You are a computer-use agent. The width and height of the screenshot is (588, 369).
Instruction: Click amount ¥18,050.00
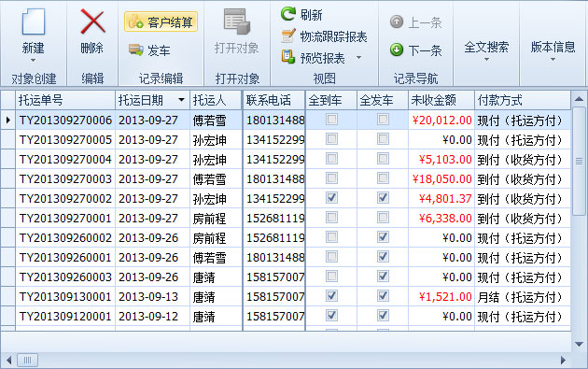point(441,179)
